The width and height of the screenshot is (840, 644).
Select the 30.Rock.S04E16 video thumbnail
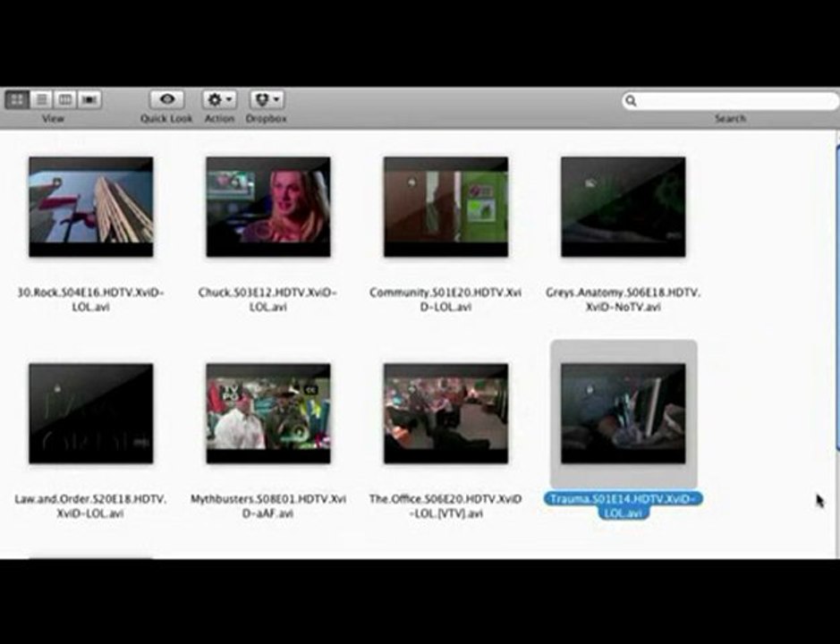point(91,207)
